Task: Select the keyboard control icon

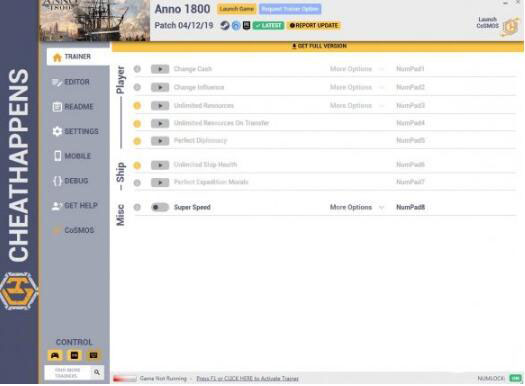Action: click(93, 355)
